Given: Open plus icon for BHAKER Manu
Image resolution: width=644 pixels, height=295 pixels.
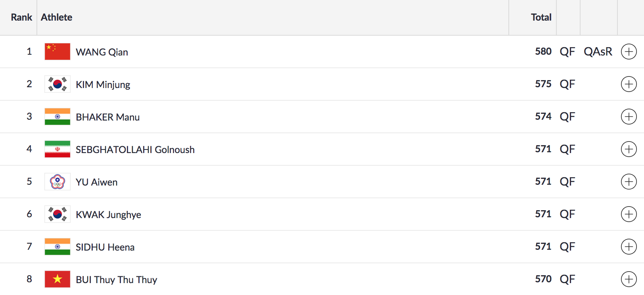Looking at the screenshot, I should 629,117.
